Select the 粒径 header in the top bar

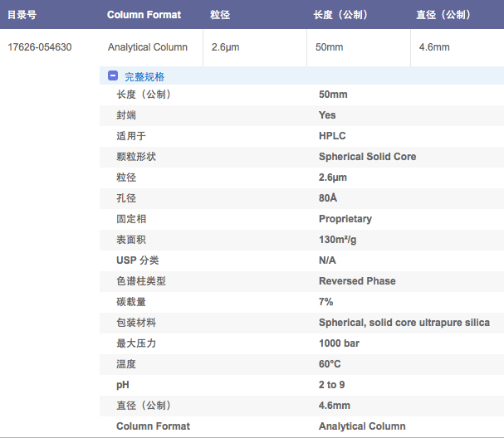tap(220, 15)
